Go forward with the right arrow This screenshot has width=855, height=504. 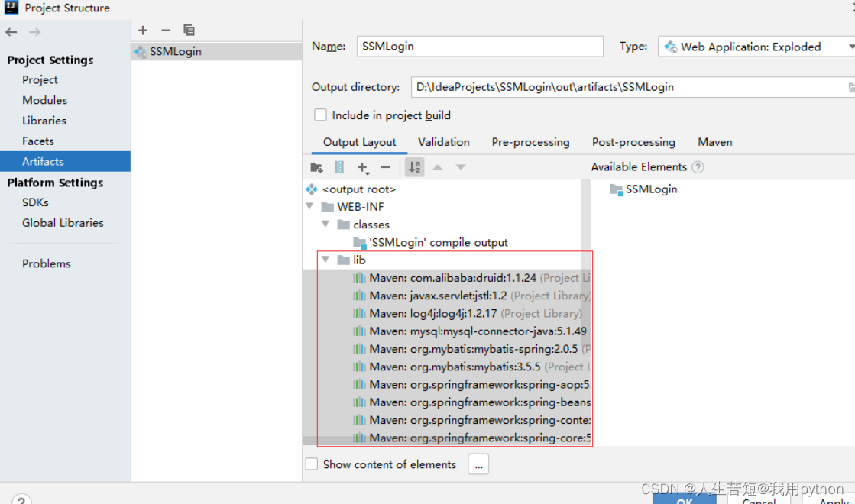pyautogui.click(x=35, y=32)
